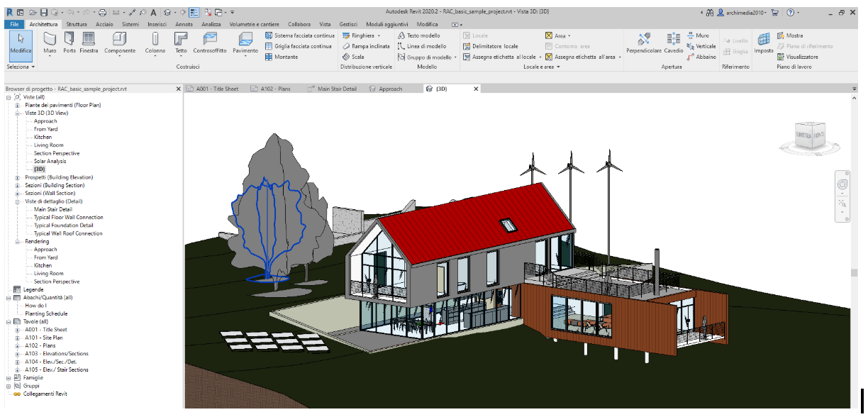This screenshot has height=417, width=868.
Task: Open the File menu
Action: pos(13,24)
